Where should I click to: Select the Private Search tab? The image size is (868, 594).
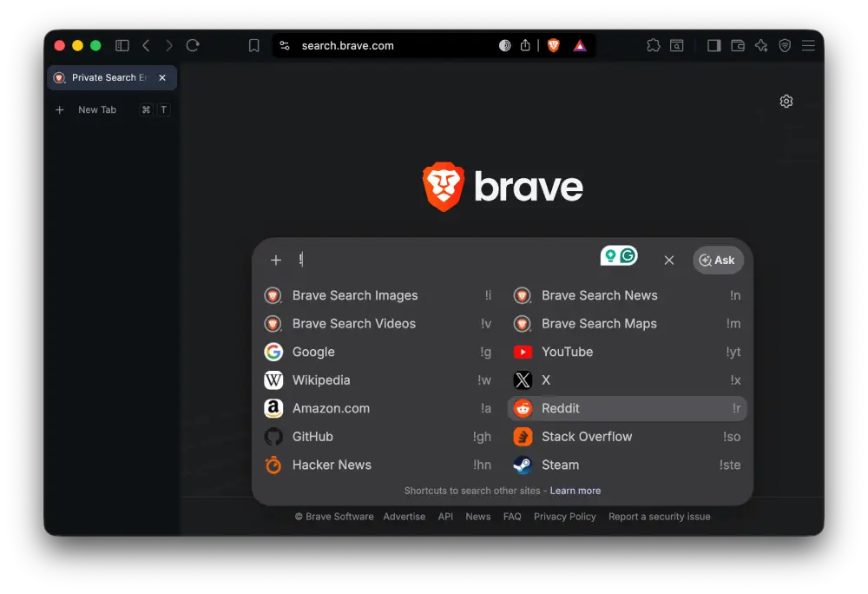pyautogui.click(x=112, y=77)
